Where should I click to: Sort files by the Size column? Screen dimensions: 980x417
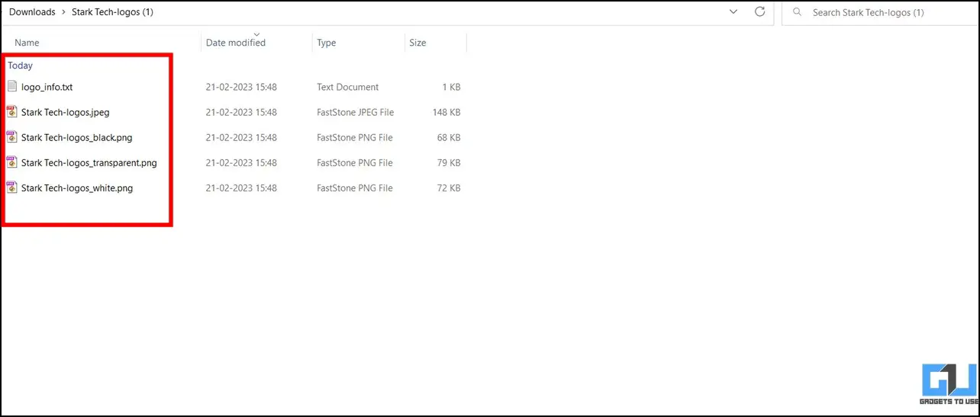click(417, 43)
